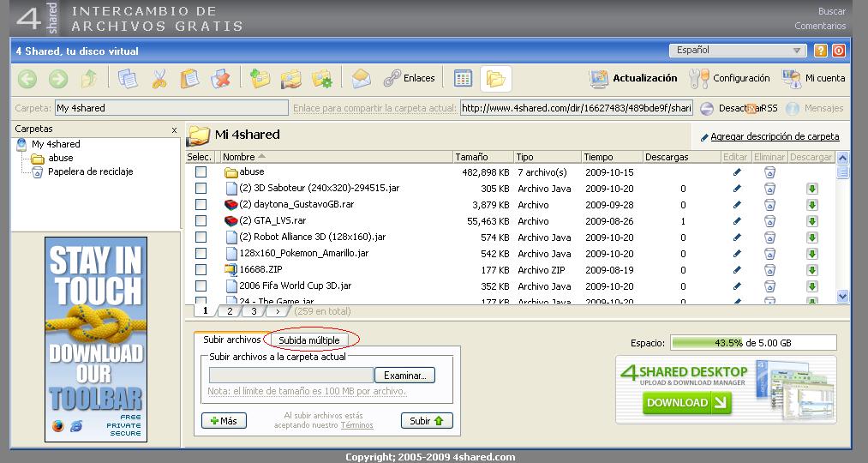Edit the abuse folder with its pencil icon
Image resolution: width=868 pixels, height=463 pixels.
737,172
